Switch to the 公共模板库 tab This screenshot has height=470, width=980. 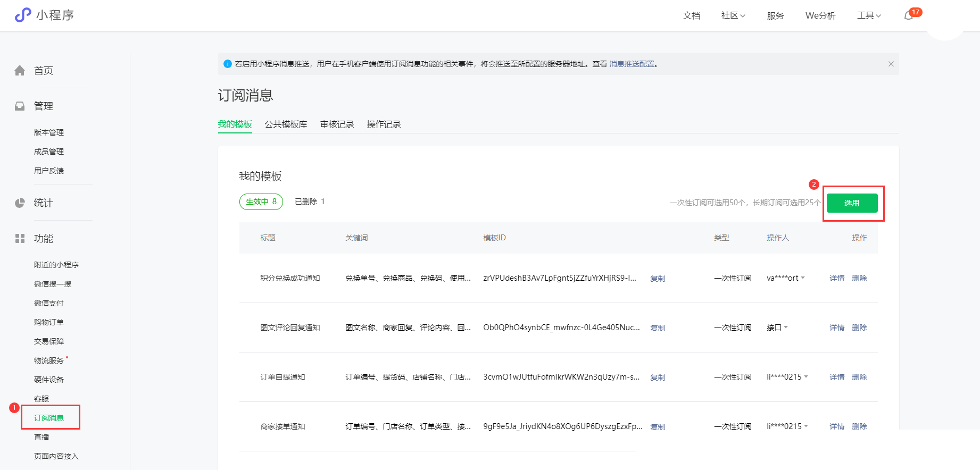(x=286, y=124)
